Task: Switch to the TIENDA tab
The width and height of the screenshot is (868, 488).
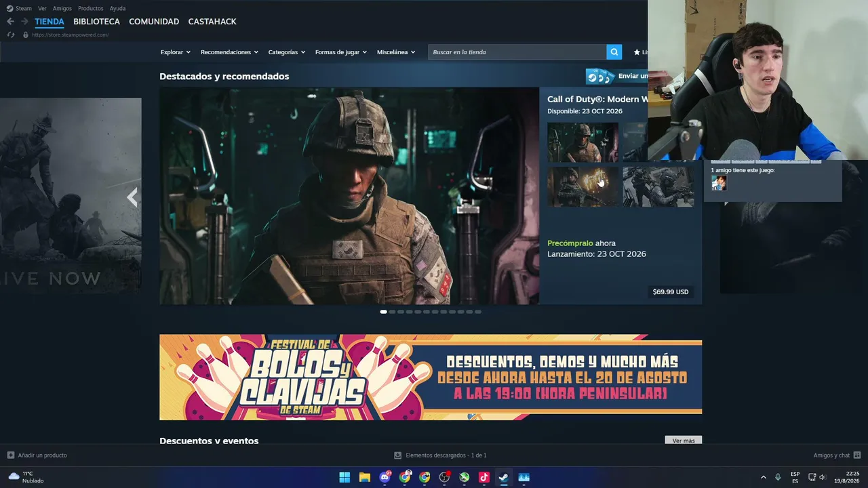Action: click(50, 22)
